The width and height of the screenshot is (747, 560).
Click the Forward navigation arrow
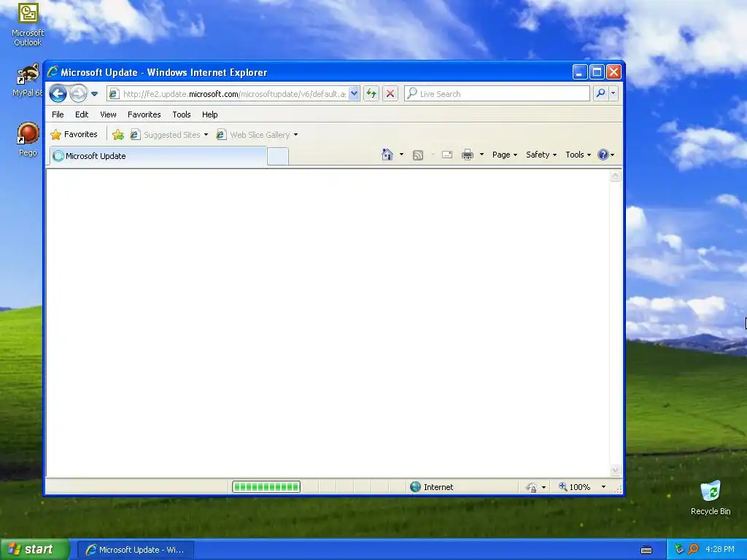(78, 94)
